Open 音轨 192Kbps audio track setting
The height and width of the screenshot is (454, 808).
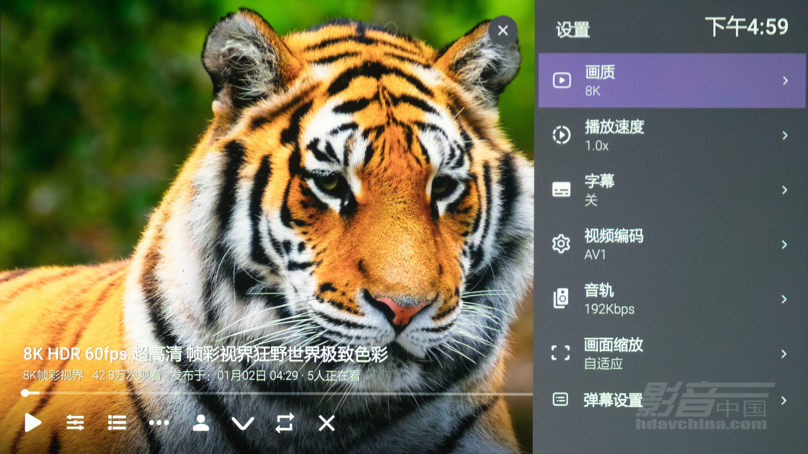671,299
